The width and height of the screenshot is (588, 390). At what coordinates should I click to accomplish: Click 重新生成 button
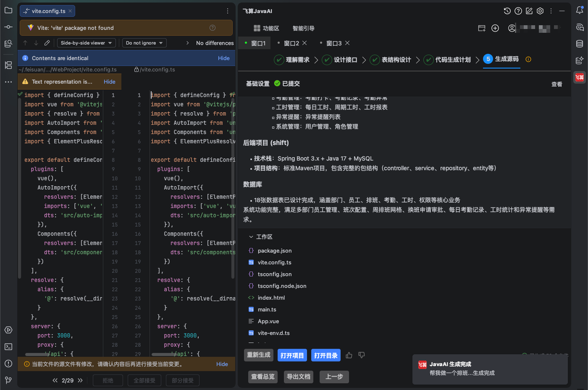click(259, 355)
